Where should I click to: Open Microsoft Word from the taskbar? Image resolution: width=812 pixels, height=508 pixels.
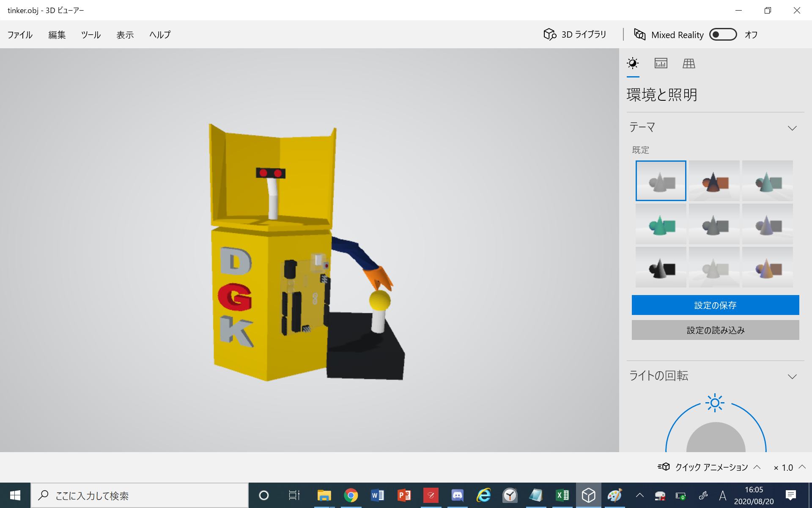click(377, 495)
